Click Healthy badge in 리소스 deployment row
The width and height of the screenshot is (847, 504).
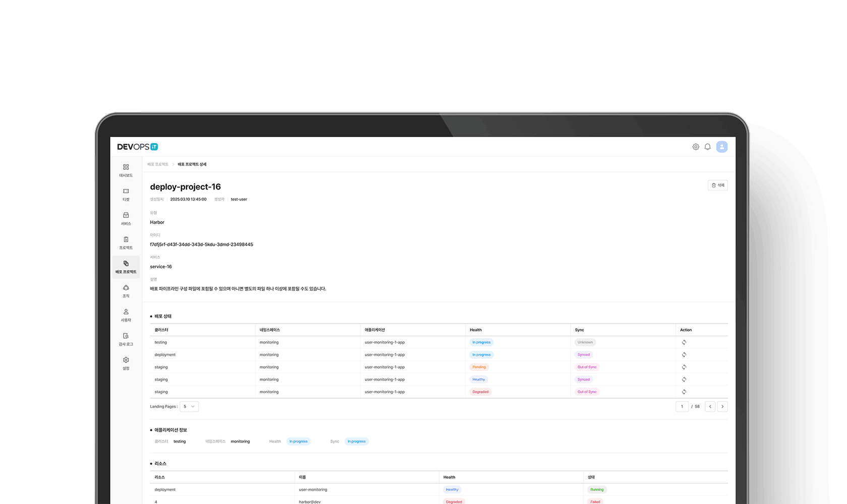(x=452, y=489)
